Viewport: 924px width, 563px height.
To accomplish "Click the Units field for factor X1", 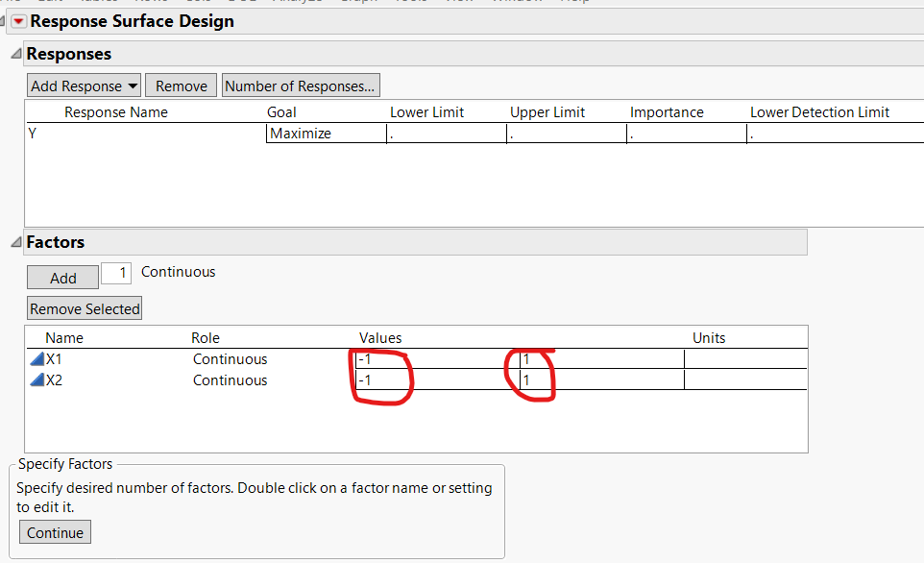I will click(x=744, y=358).
